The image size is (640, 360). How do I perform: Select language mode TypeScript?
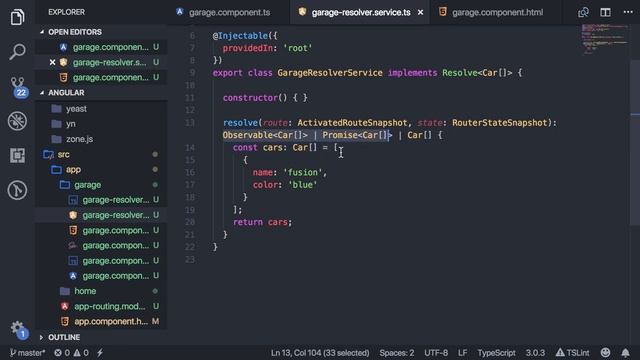point(496,353)
